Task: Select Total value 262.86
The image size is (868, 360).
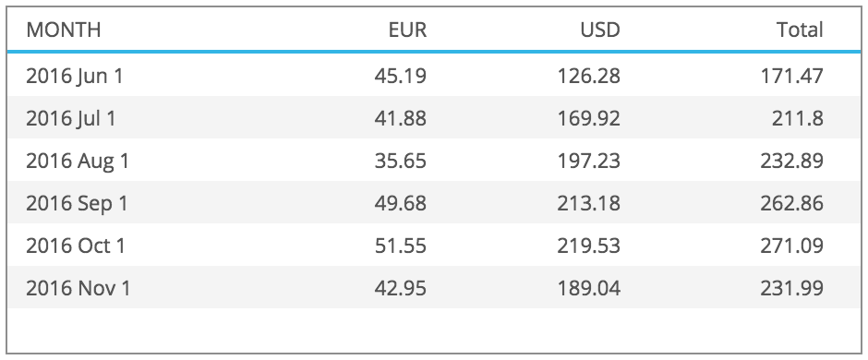Action: [x=792, y=203]
